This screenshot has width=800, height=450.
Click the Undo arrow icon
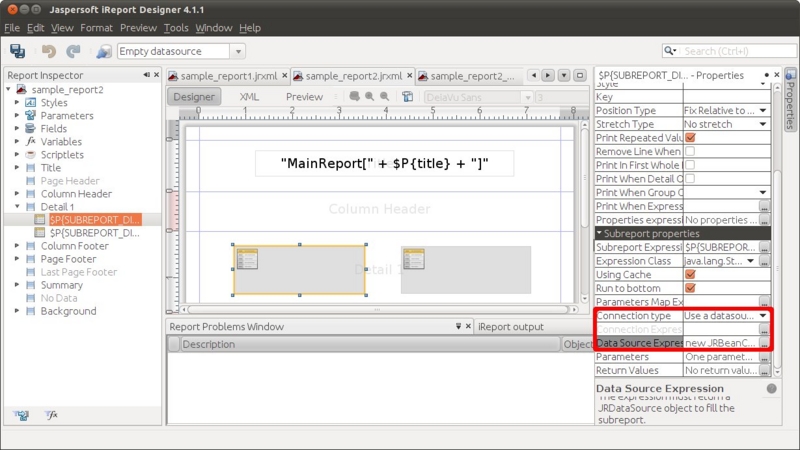(x=49, y=51)
